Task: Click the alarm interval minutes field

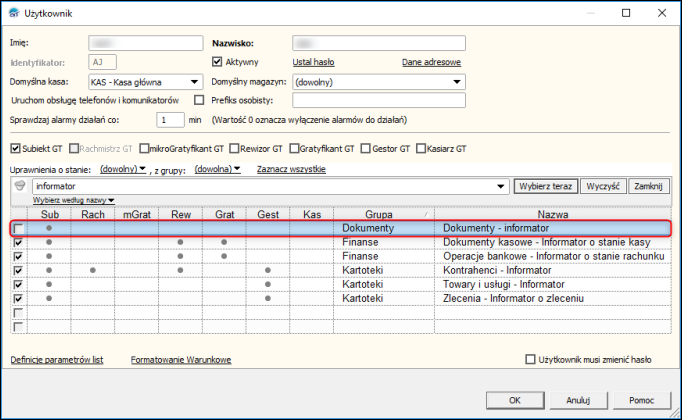Action: tap(170, 120)
